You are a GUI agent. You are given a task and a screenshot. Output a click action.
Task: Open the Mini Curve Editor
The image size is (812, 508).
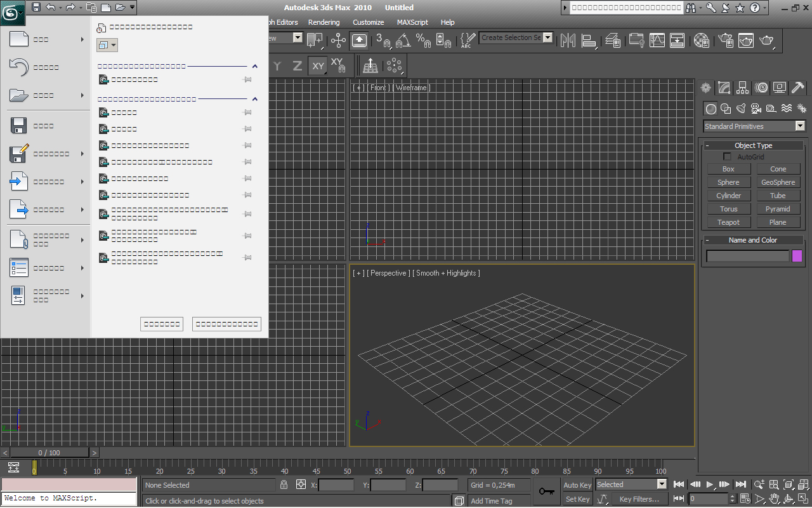coord(13,468)
